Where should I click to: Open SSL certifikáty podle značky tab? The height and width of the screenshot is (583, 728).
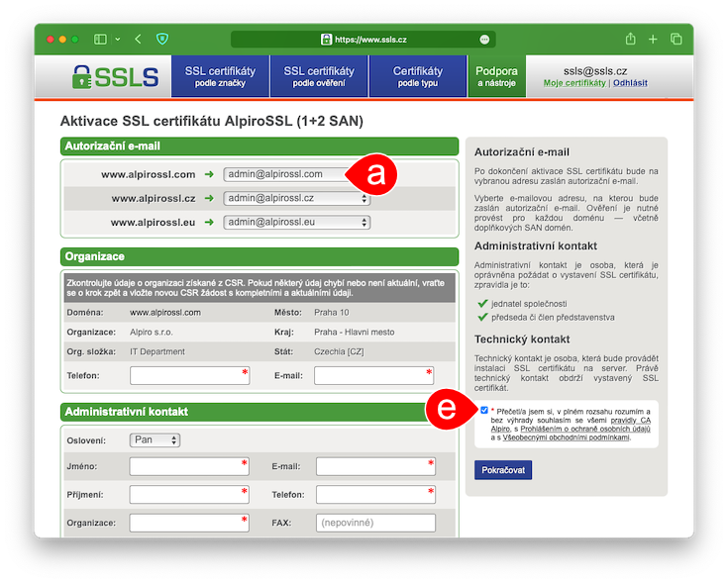pos(220,76)
